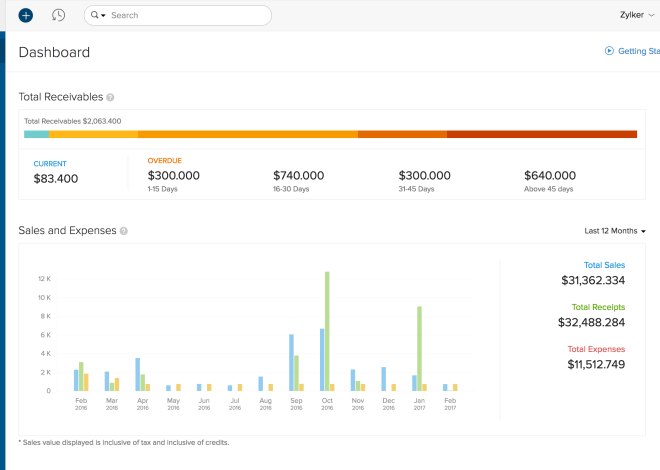Open the Last 12 Months period dropdown
Image resolution: width=660 pixels, height=470 pixels.
[x=615, y=231]
